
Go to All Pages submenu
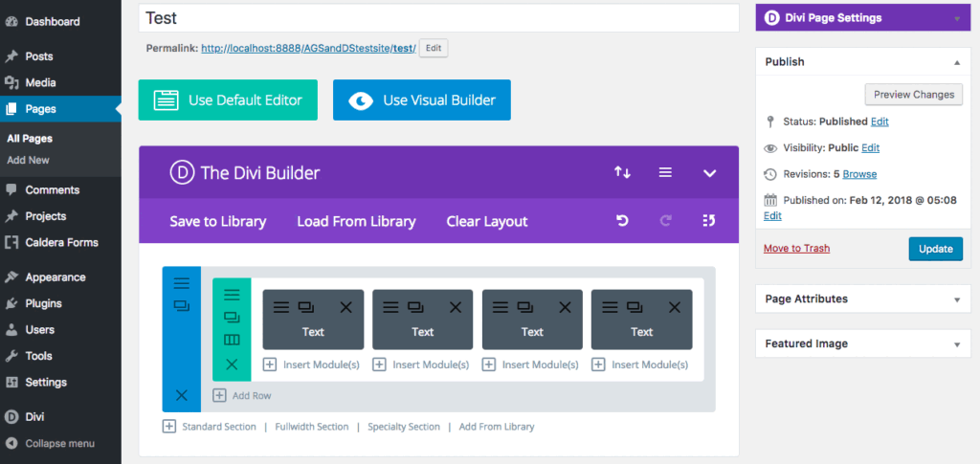point(30,139)
